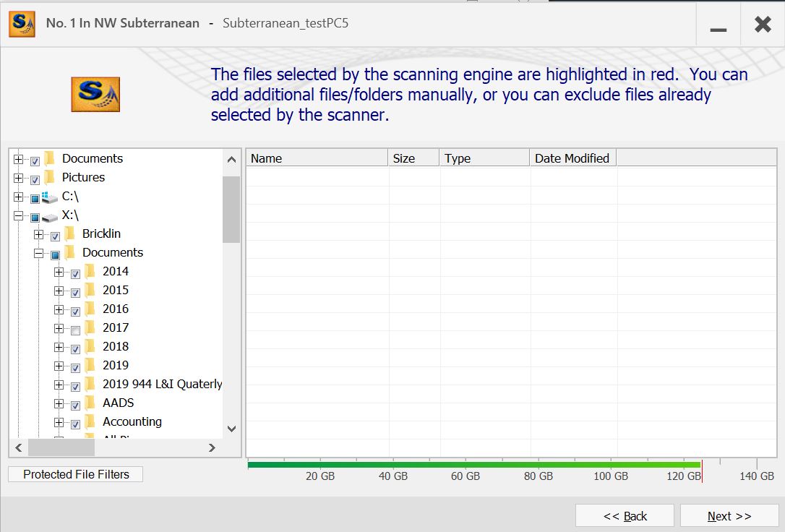Sort by the Name column header
The height and width of the screenshot is (532, 785).
pyautogui.click(x=317, y=158)
